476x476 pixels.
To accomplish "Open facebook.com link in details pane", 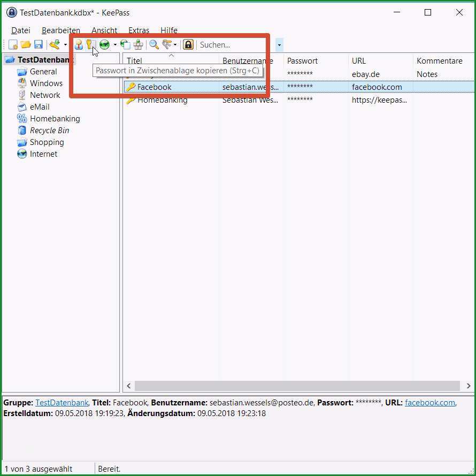I will coord(430,403).
